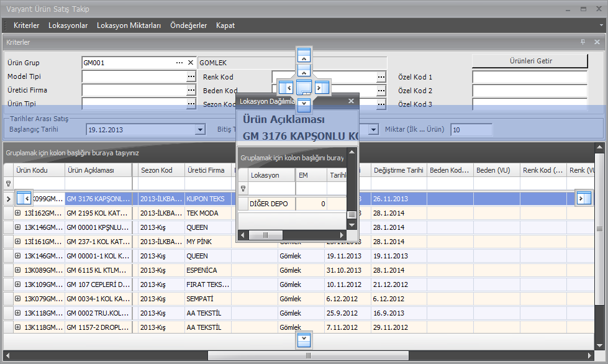Screen dimensions: 608x364
Task: Click Kapat in the menu bar
Action: pos(225,25)
